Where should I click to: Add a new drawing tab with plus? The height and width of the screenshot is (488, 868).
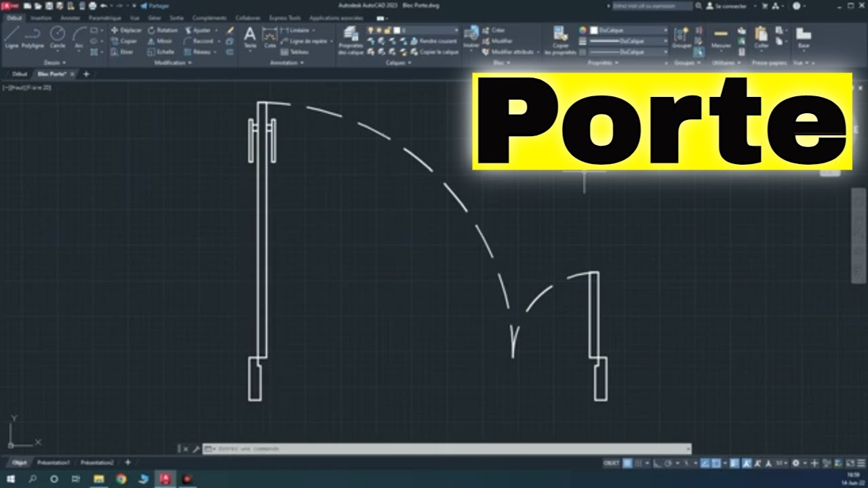click(x=86, y=74)
